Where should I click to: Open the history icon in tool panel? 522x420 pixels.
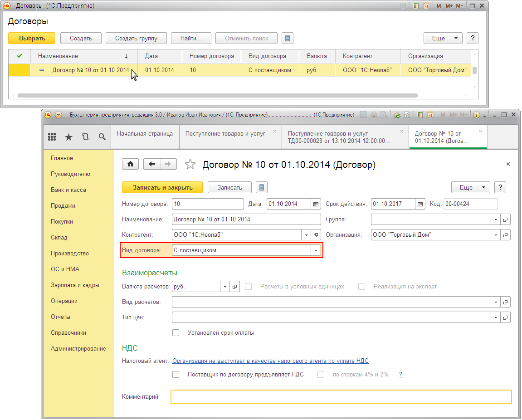click(x=86, y=137)
